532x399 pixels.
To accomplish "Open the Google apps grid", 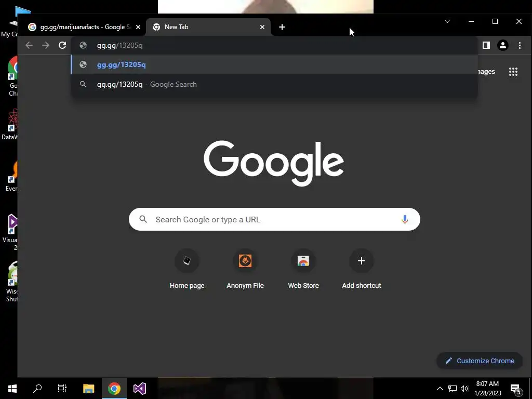I will (x=513, y=72).
